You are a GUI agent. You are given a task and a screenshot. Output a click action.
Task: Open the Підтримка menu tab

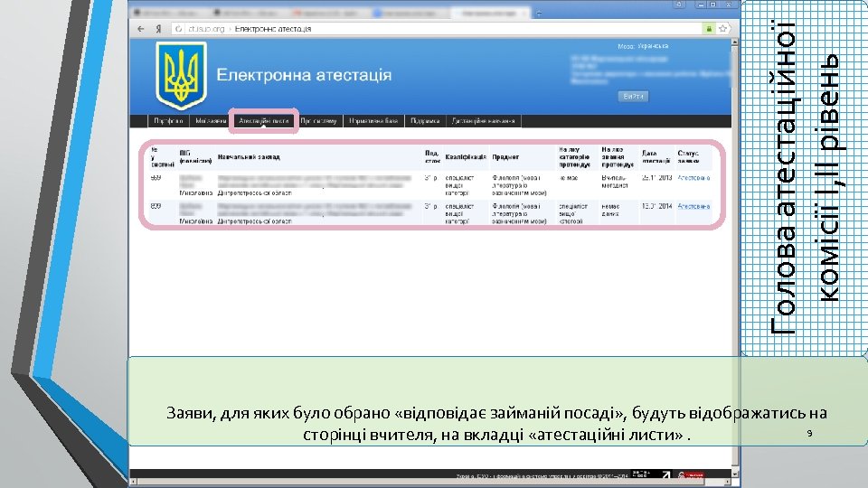(x=425, y=120)
